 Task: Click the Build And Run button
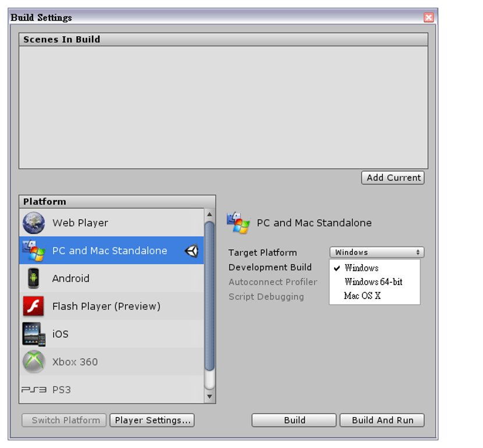tap(382, 420)
